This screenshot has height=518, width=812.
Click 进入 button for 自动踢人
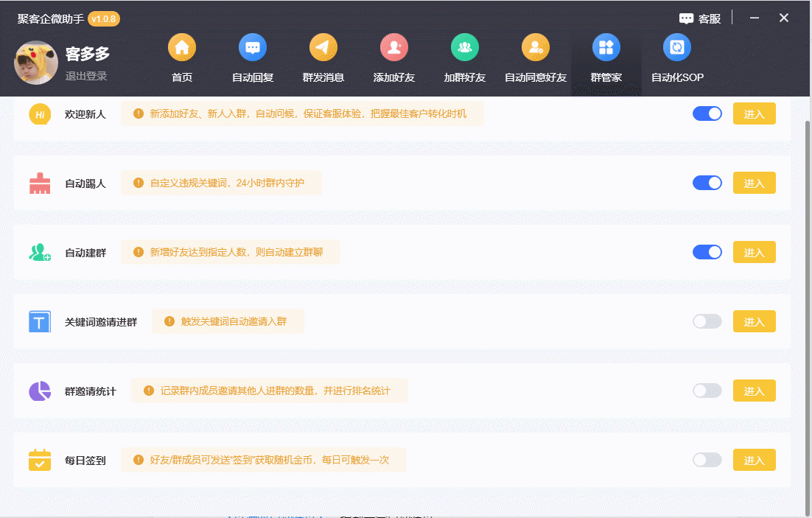pos(754,183)
